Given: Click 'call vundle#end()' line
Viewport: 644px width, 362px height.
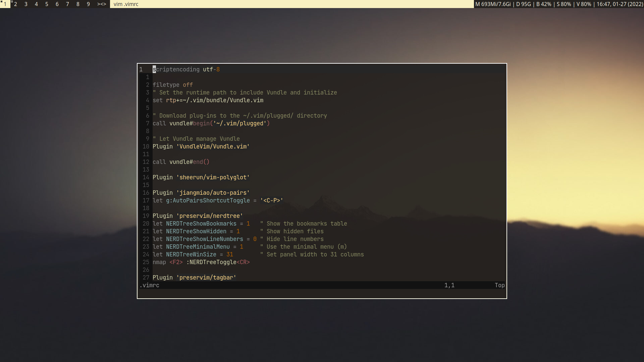Looking at the screenshot, I should tap(181, 162).
